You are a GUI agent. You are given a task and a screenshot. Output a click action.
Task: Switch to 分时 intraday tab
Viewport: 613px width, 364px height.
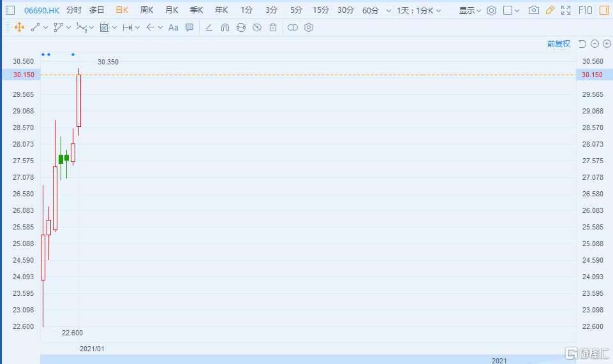[74, 10]
